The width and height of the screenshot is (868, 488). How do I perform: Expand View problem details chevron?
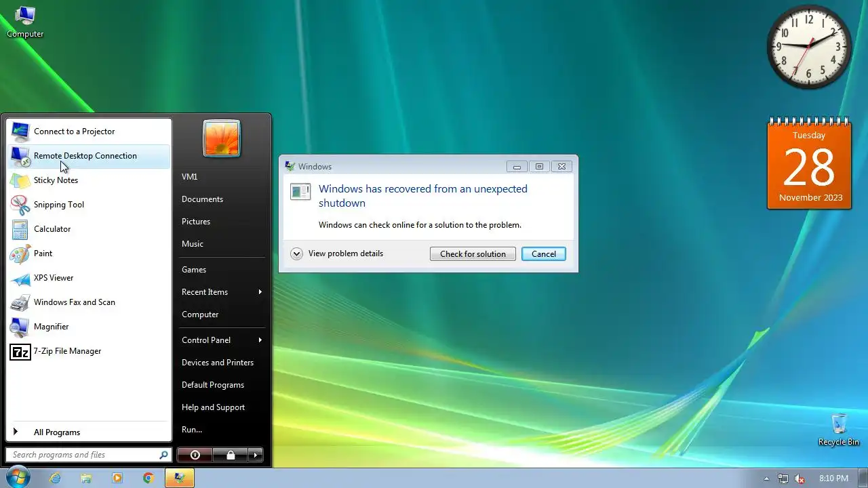[296, 253]
